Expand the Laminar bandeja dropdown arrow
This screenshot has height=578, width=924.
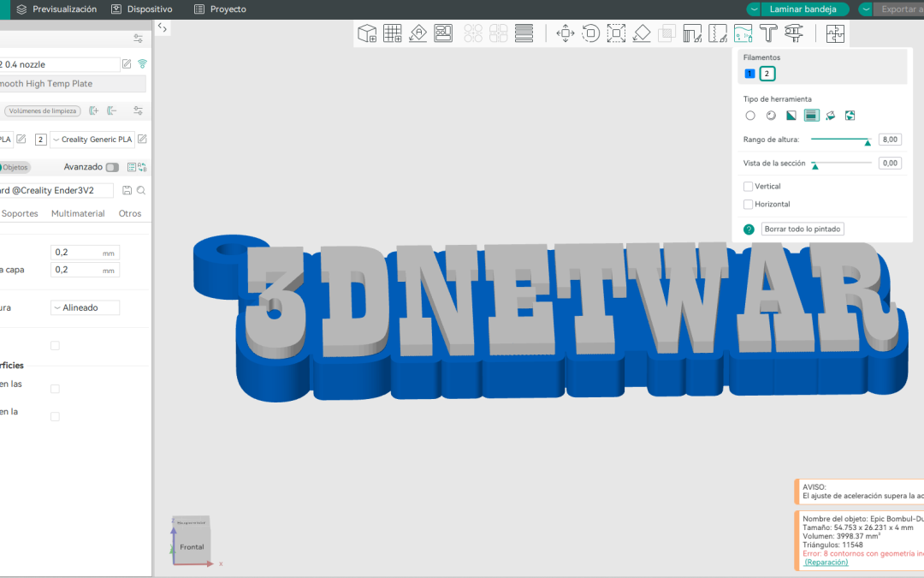(754, 9)
